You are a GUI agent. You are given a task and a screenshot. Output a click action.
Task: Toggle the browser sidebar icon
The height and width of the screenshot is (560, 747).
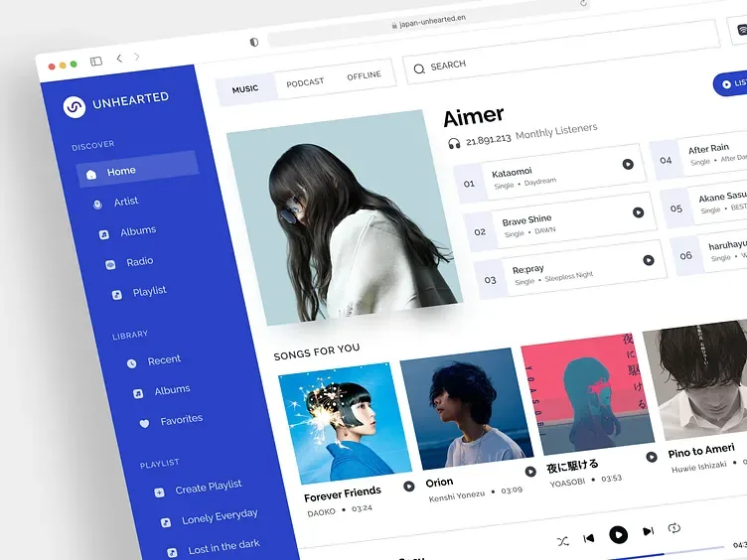tap(96, 62)
